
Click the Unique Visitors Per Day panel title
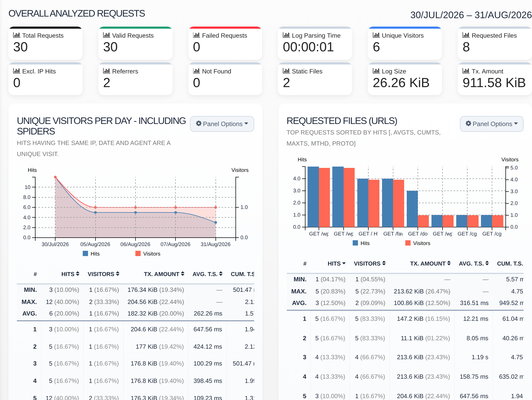coord(101,126)
